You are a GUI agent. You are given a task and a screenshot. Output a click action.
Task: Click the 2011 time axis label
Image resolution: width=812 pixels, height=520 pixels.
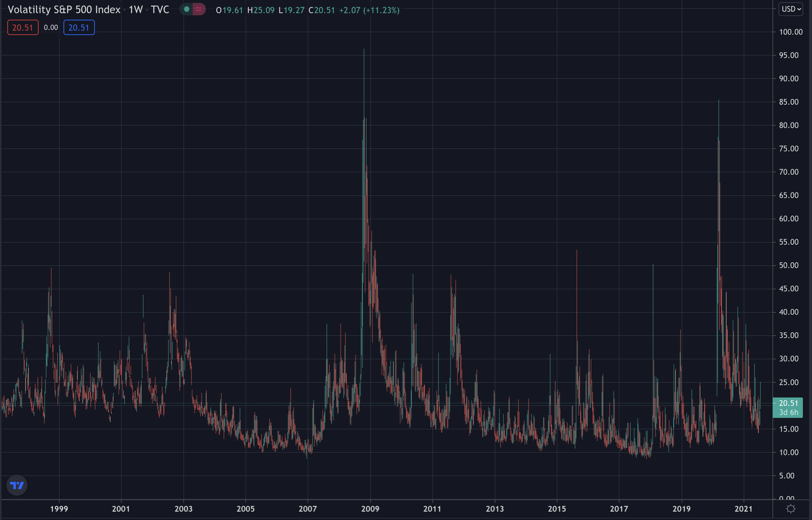coord(432,509)
